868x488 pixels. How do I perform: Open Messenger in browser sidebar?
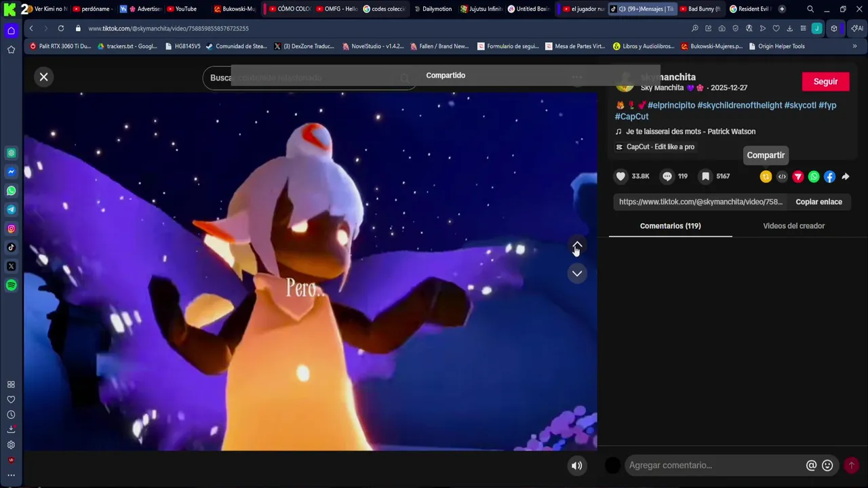pyautogui.click(x=11, y=172)
